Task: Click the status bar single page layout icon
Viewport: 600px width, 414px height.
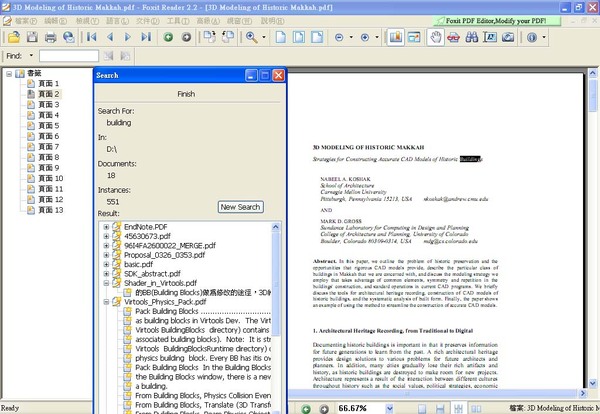Action: pos(422,409)
